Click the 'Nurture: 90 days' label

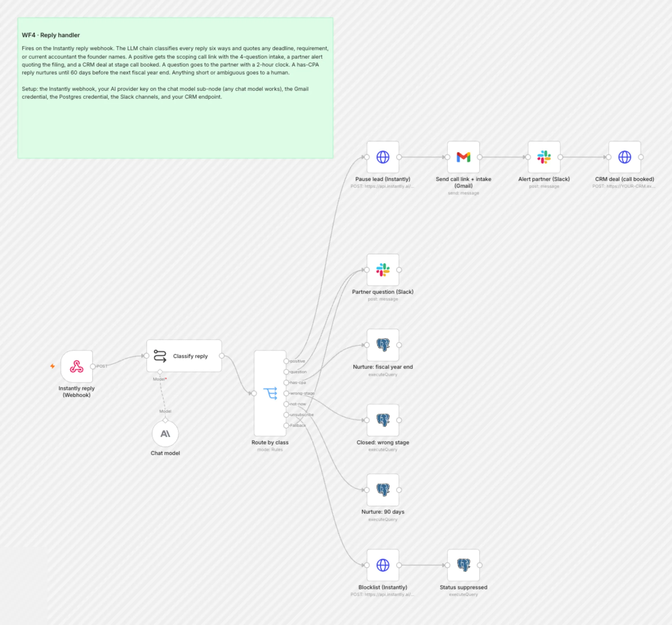pos(383,512)
